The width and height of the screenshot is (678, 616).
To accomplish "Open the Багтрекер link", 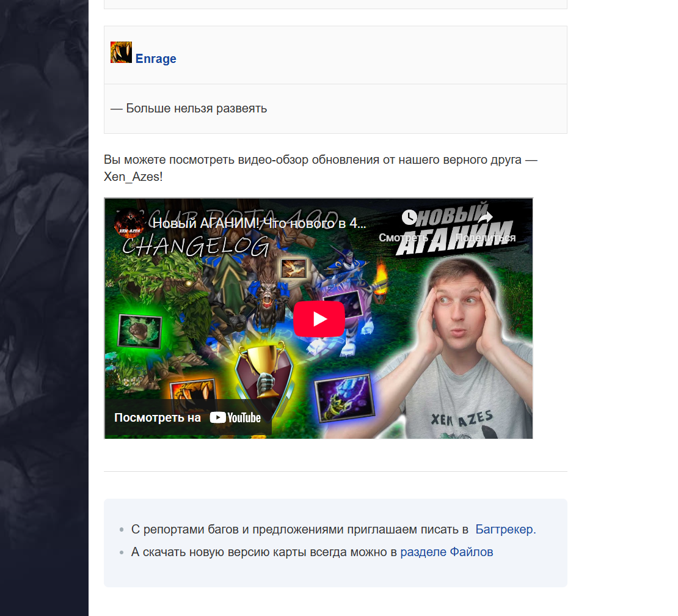I will [x=506, y=529].
